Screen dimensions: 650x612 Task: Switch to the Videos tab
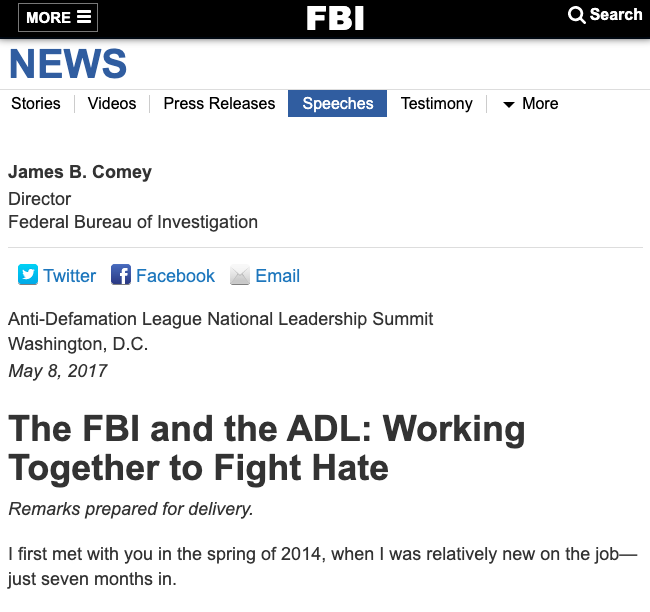pyautogui.click(x=112, y=104)
